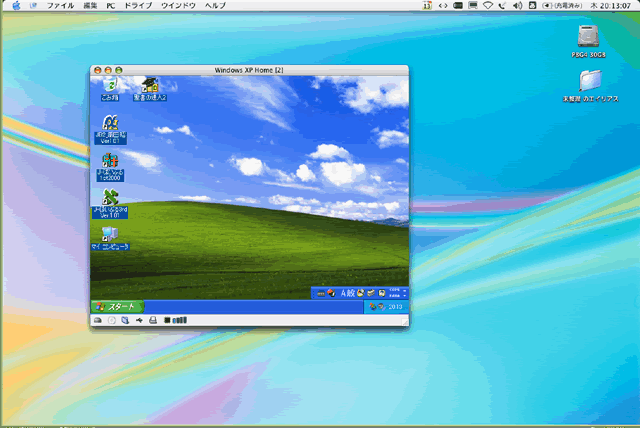Click the Virtual PC processor activity indicator
Screen dimensions: 640x428
(x=176, y=321)
